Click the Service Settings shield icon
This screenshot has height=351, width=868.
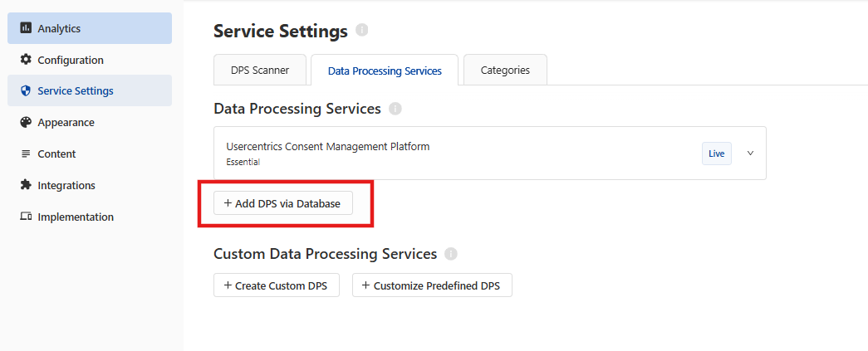pos(26,90)
